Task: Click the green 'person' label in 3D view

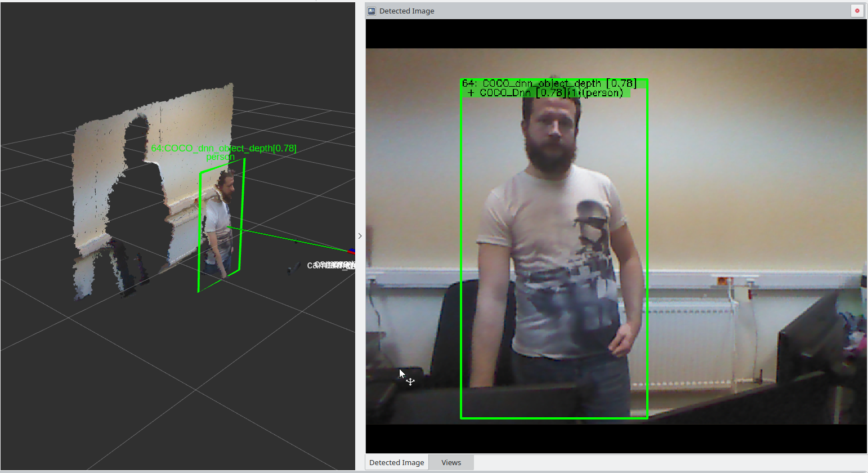Action: [x=220, y=157]
